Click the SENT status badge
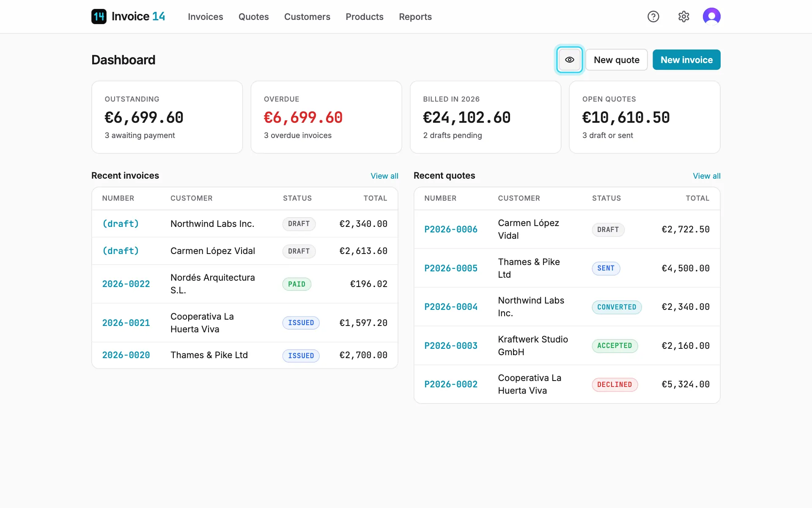812x508 pixels. point(606,268)
